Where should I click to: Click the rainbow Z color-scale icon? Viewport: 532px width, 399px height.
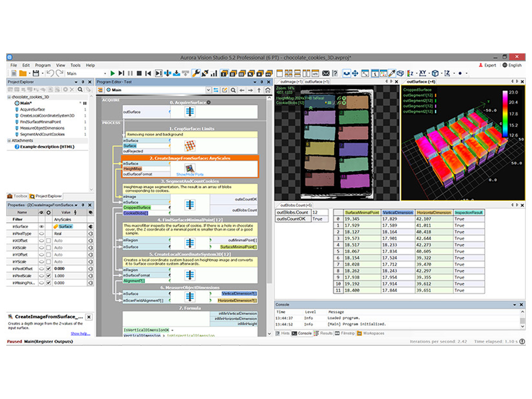pos(410,73)
